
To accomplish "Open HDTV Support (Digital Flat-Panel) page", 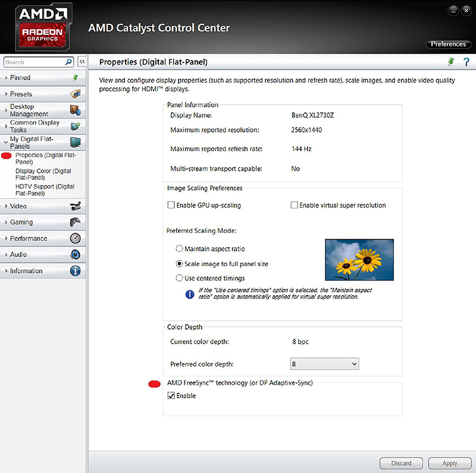I will tap(45, 190).
